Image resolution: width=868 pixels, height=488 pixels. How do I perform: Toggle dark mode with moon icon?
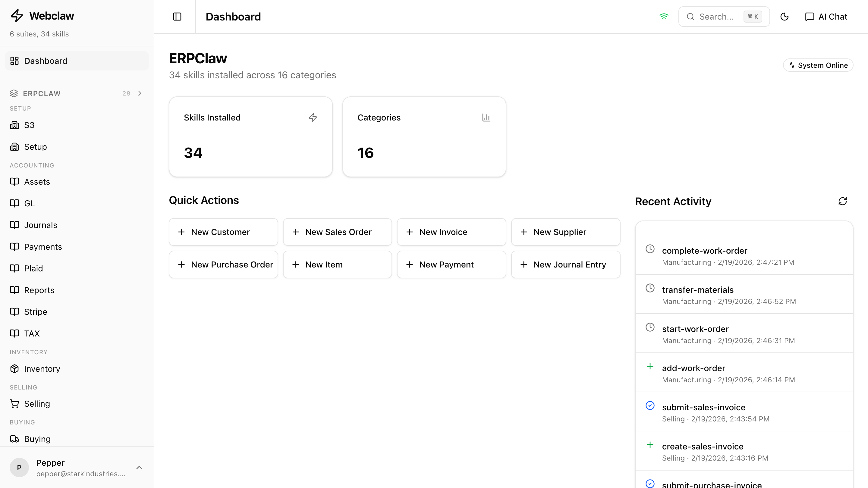(x=785, y=17)
